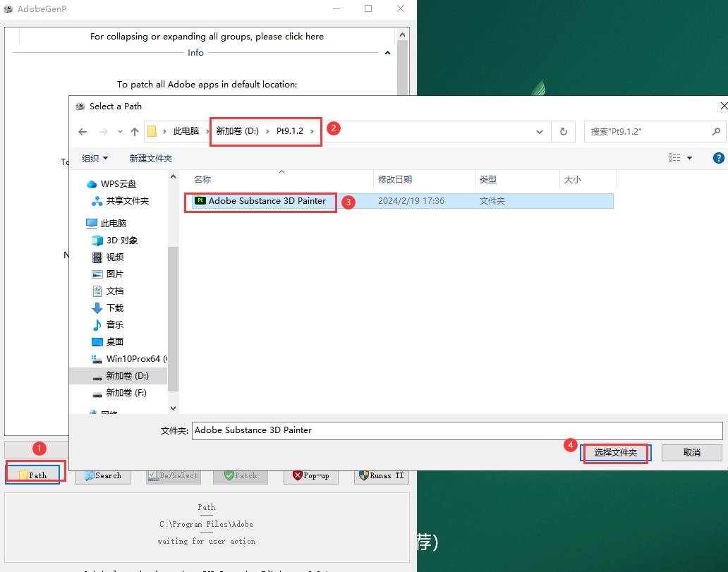Click the folder icon in the address bar
This screenshot has width=728, height=572.
(x=152, y=131)
